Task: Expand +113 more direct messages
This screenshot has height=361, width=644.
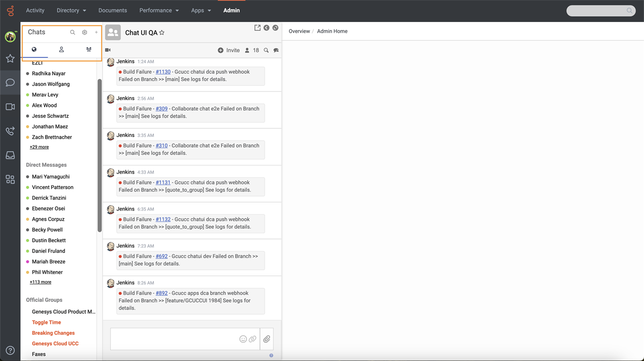Action: (x=41, y=282)
